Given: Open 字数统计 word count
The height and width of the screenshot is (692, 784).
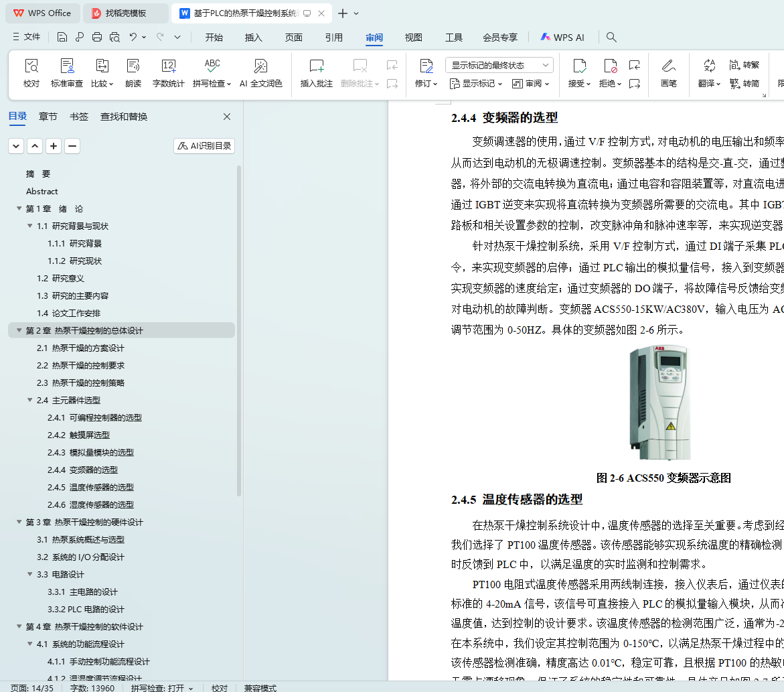Looking at the screenshot, I should pyautogui.click(x=169, y=73).
